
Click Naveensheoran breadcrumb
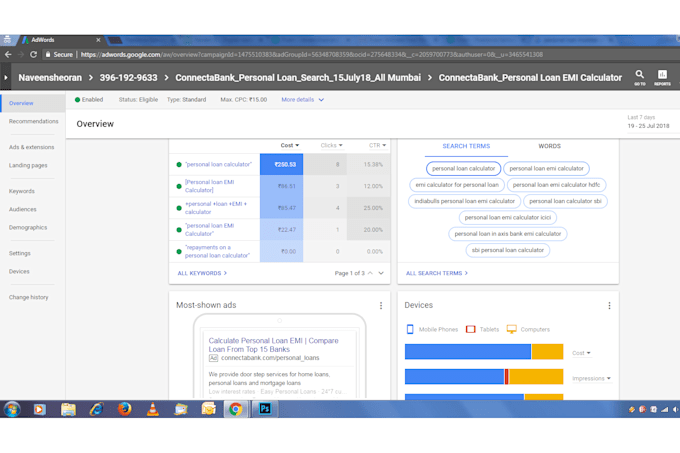pyautogui.click(x=50, y=78)
